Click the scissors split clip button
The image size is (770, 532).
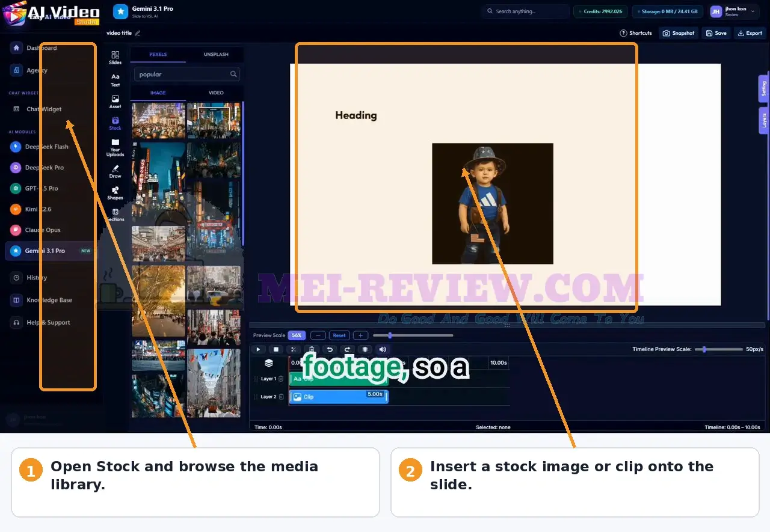click(294, 349)
